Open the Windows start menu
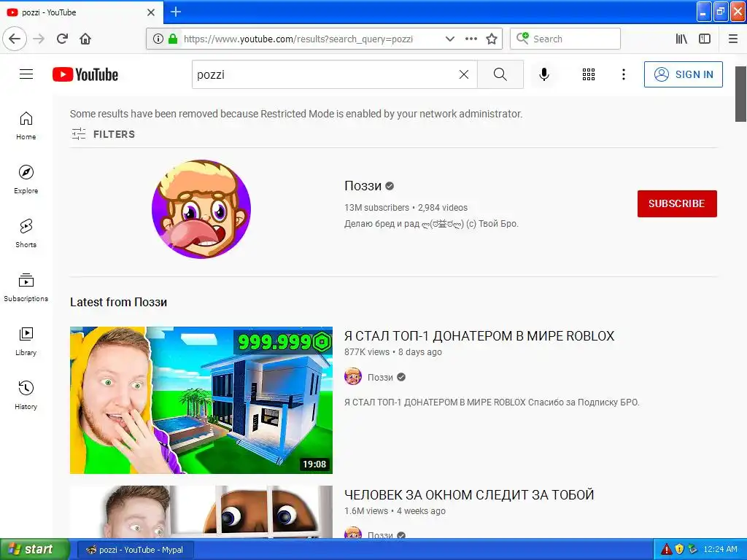 point(34,549)
